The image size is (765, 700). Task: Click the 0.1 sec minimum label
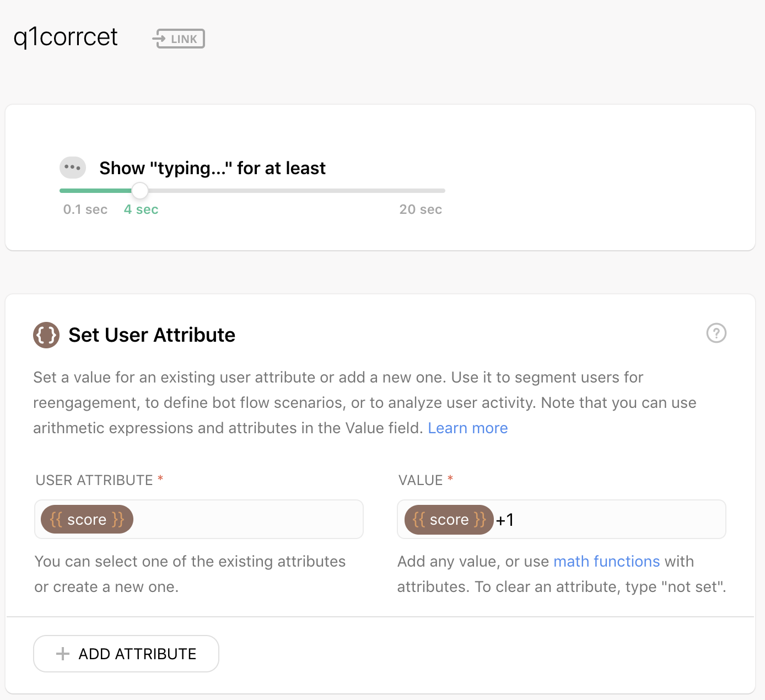click(x=85, y=209)
